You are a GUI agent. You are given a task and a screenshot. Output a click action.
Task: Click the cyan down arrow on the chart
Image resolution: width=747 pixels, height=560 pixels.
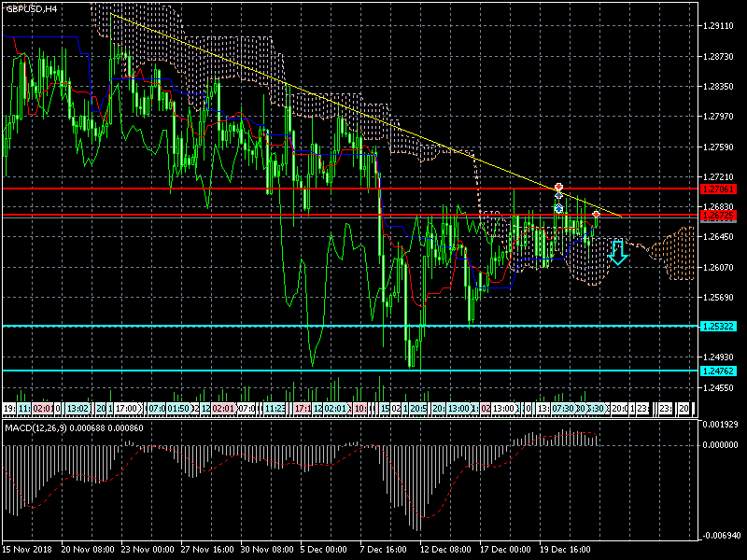[x=617, y=252]
